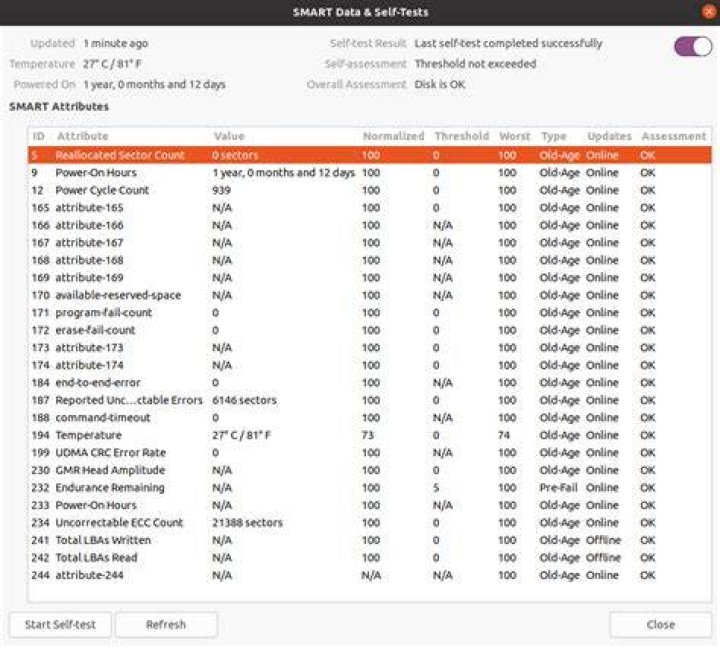Screen dimensions: 720x649
Task: Click the Updates column header
Action: click(609, 136)
